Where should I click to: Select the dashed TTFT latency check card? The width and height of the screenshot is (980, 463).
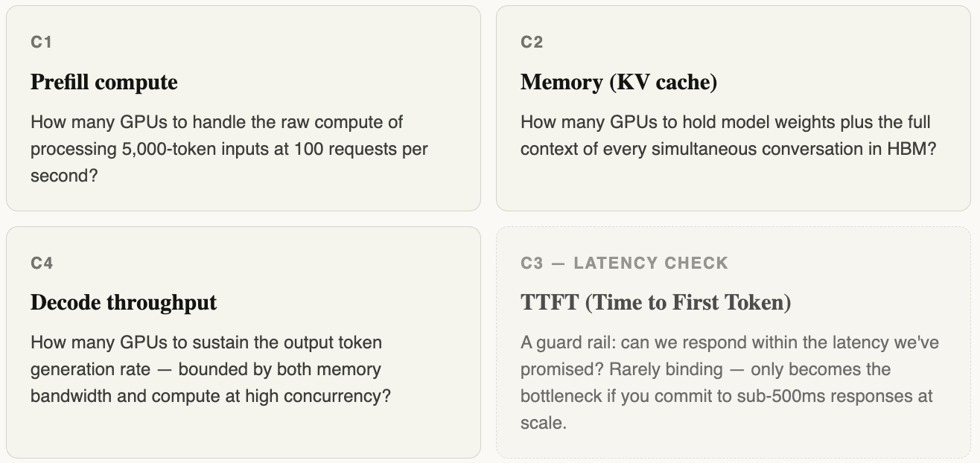pyautogui.click(x=734, y=342)
